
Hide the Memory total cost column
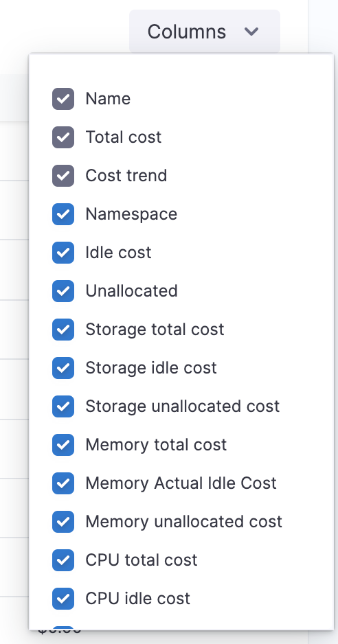tap(63, 445)
